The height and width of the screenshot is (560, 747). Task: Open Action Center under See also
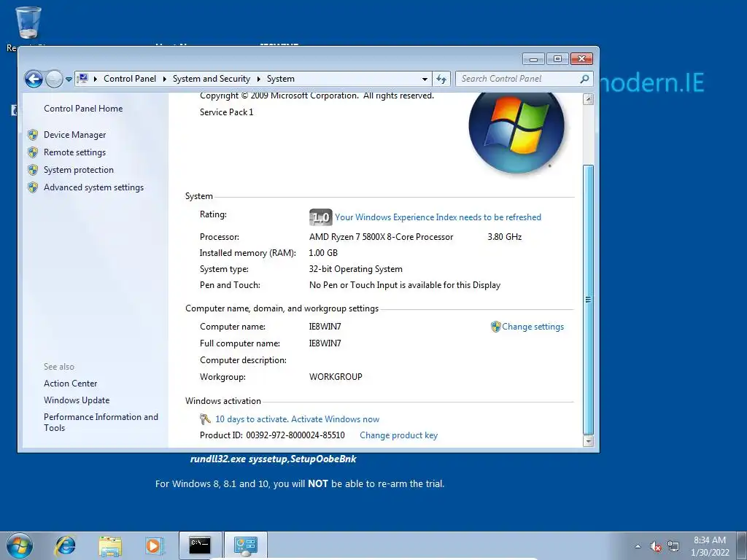[x=71, y=384]
